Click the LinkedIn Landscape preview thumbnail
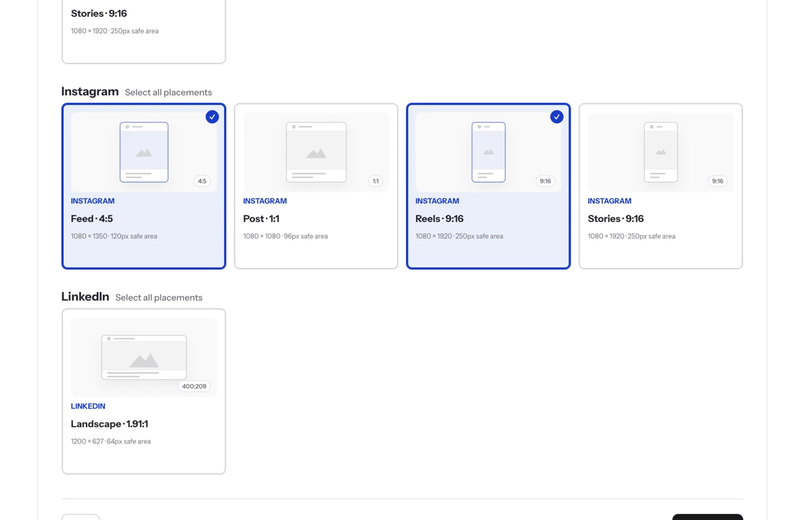This screenshot has height=520, width=812. (x=144, y=357)
